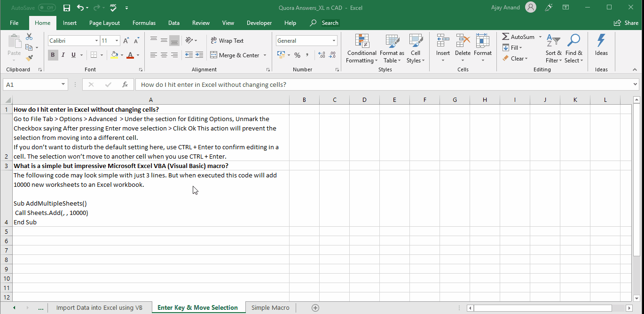Viewport: 644px width, 314px height.
Task: Click the Orientation text angle icon
Action: tap(189, 40)
